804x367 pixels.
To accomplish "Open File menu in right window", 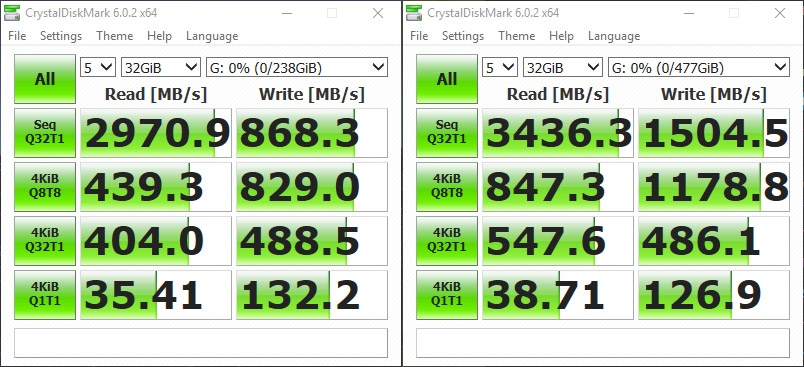I will click(x=419, y=36).
